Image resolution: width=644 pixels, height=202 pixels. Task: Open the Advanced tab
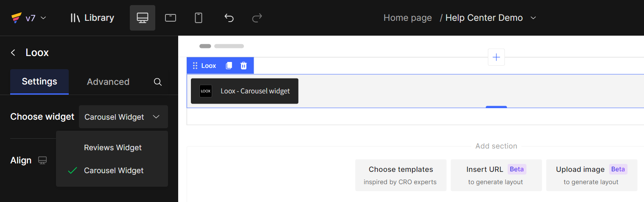pos(108,82)
